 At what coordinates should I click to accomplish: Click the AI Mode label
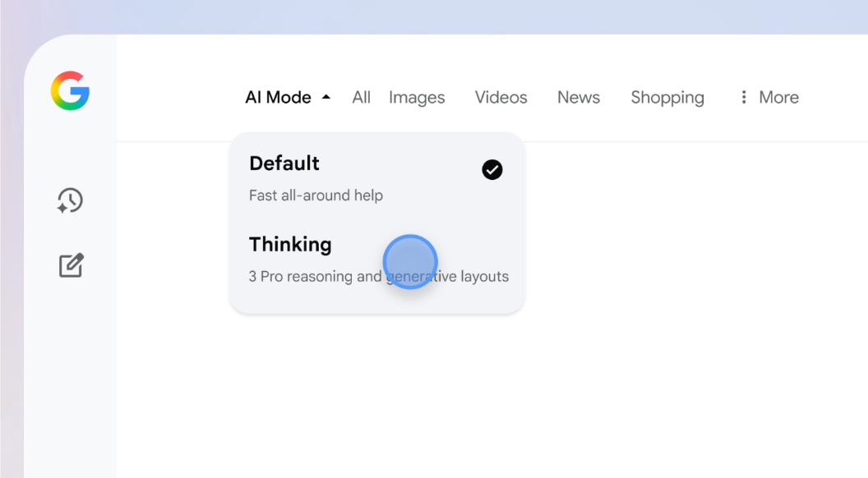click(278, 97)
